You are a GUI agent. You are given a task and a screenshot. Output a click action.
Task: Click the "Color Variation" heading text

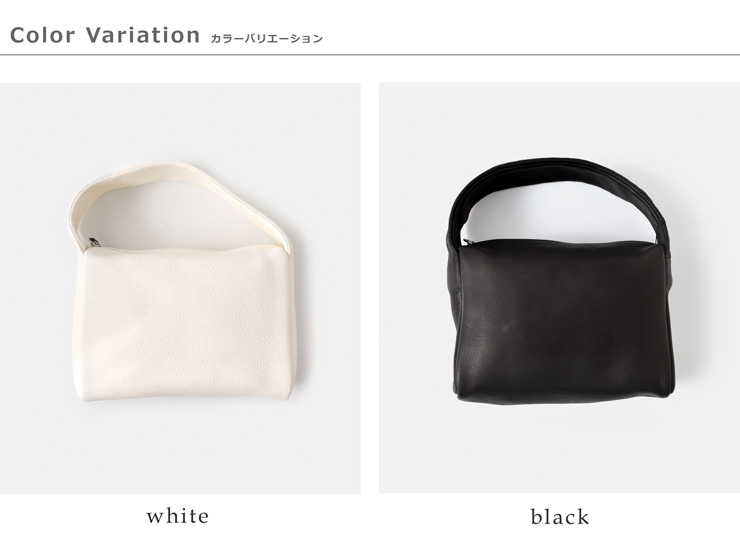coord(105,35)
